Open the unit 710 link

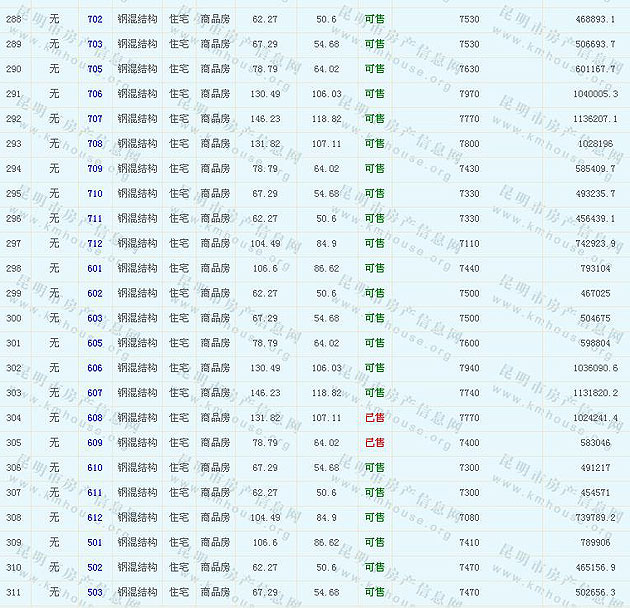pyautogui.click(x=95, y=194)
